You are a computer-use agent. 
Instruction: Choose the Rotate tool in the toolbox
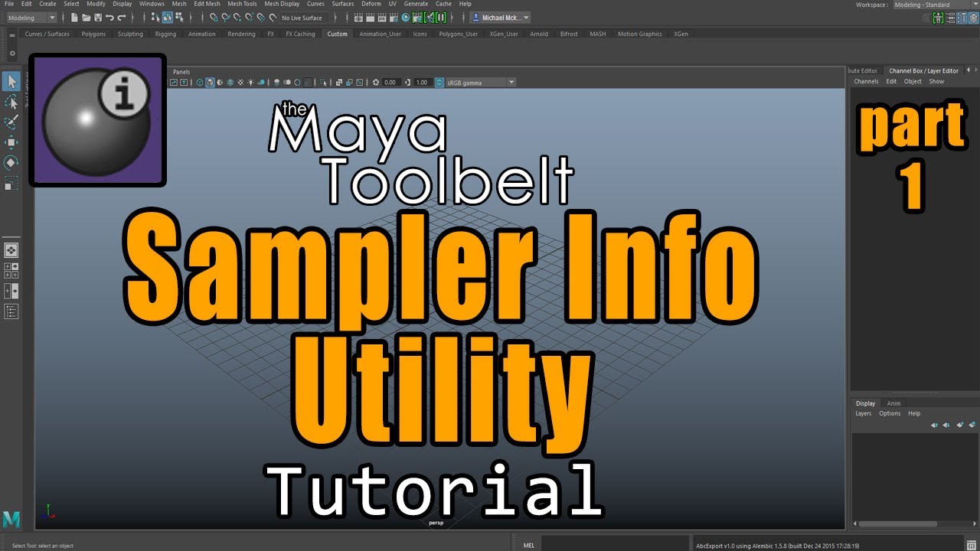point(11,162)
